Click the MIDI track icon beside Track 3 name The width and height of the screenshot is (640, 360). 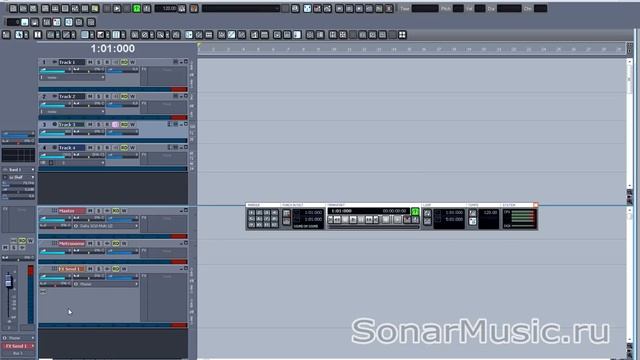[x=54, y=124]
